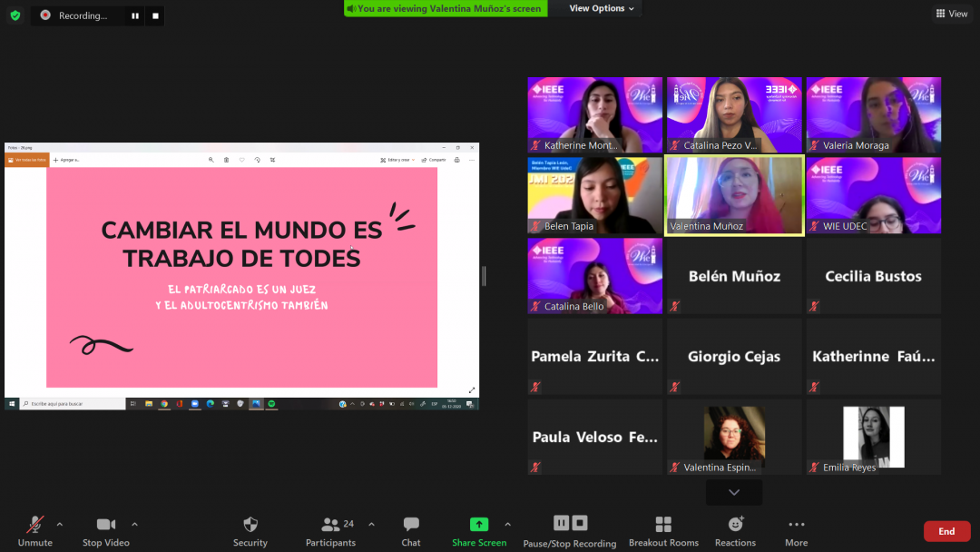The width and height of the screenshot is (980, 552).
Task: Open the Reactions menu
Action: (735, 530)
